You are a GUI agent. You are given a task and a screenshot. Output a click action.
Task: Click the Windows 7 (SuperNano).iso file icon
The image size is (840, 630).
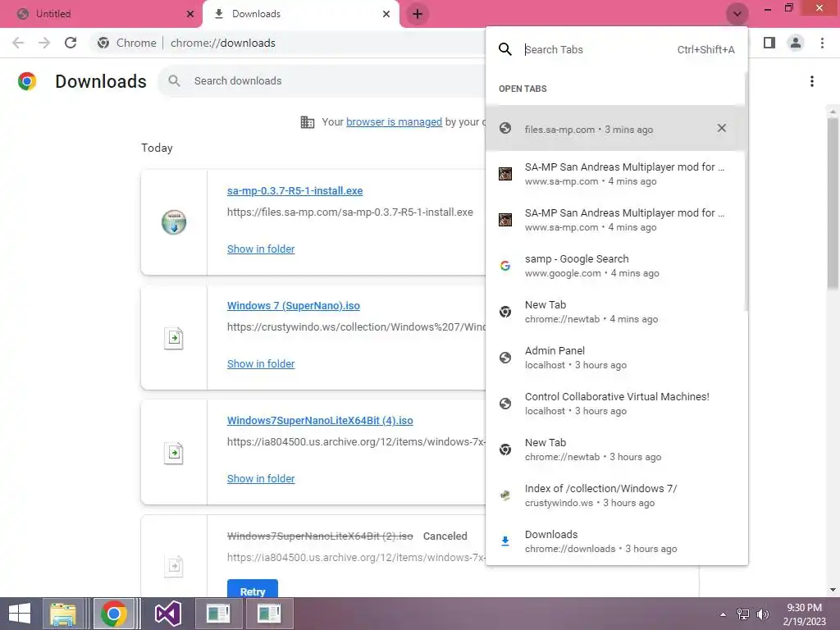(174, 338)
